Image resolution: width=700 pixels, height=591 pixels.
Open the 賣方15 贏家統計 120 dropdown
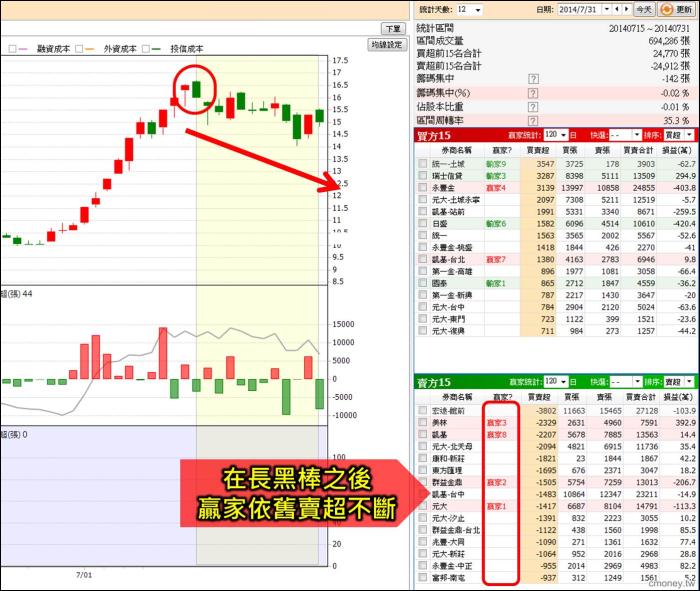pos(564,382)
